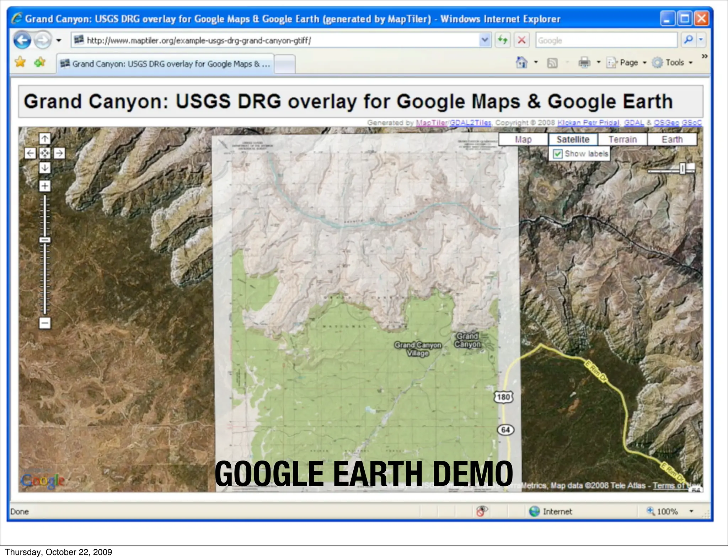Screen dimensions: 728x560
Task: Follow the GDAL link
Action: click(x=634, y=123)
